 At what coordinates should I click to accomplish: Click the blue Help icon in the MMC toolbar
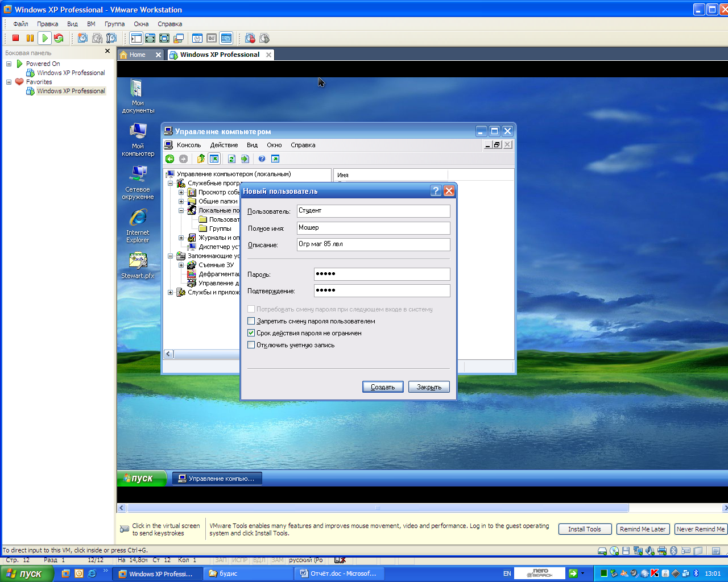click(x=262, y=159)
